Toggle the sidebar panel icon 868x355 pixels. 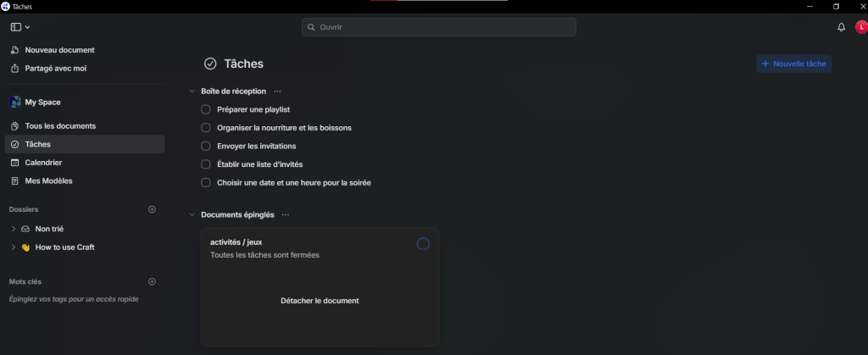point(16,27)
